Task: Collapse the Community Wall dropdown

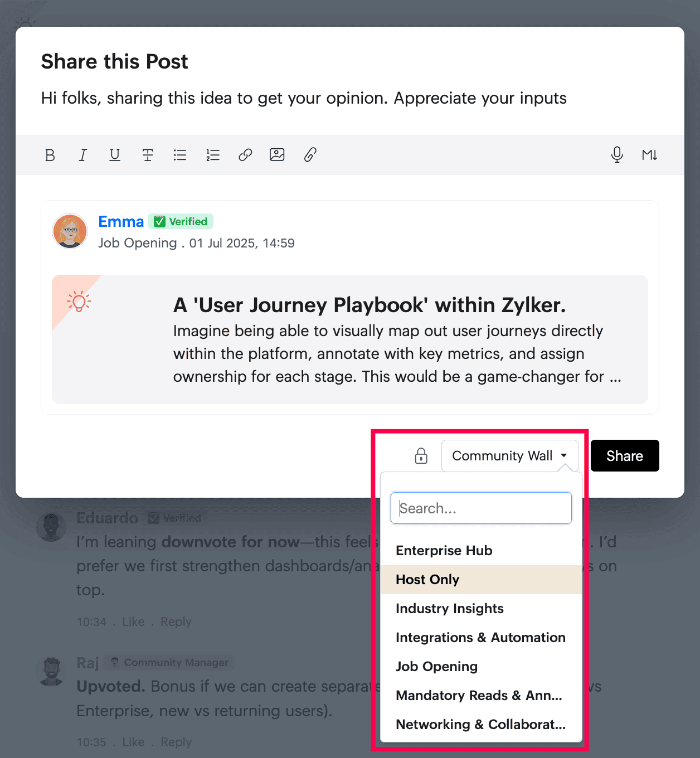Action: [510, 456]
